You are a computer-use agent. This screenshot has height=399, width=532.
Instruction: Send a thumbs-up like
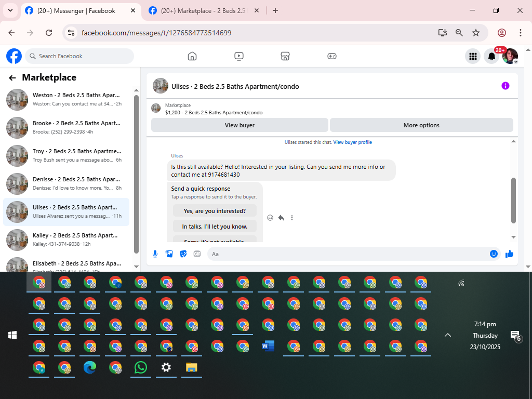click(509, 254)
